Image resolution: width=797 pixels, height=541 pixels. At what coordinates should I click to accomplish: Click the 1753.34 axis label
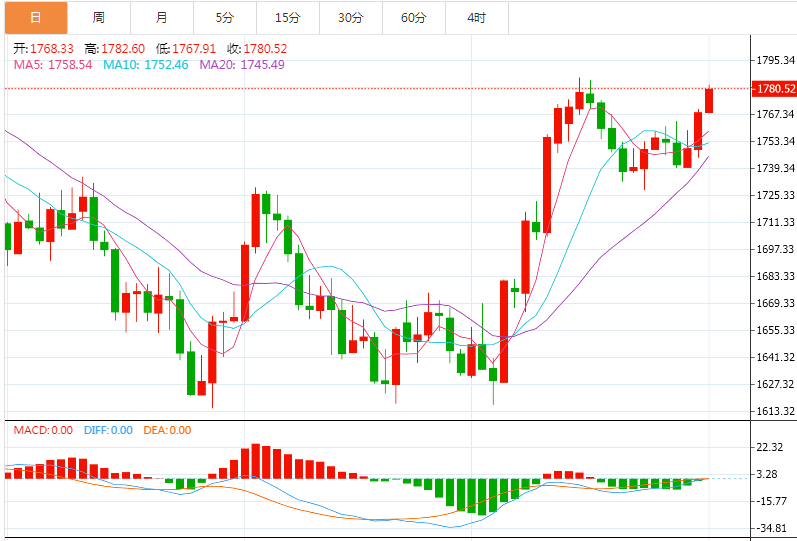click(776, 141)
